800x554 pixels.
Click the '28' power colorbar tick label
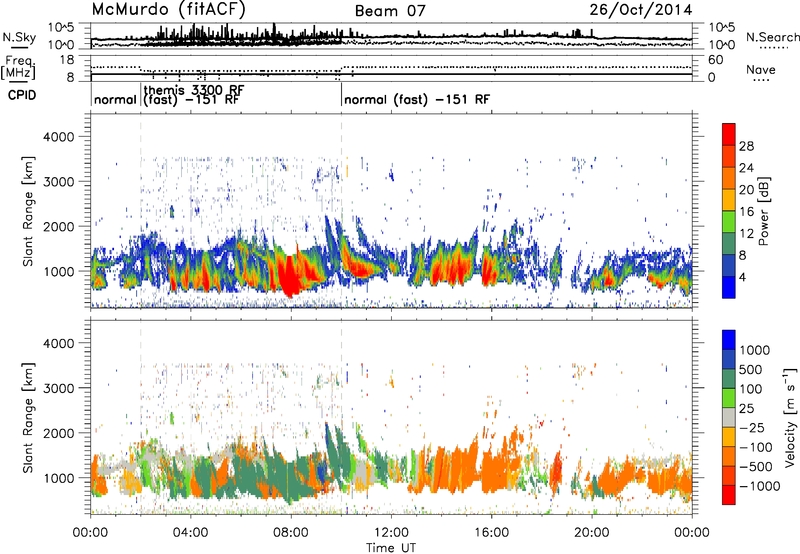click(746, 146)
